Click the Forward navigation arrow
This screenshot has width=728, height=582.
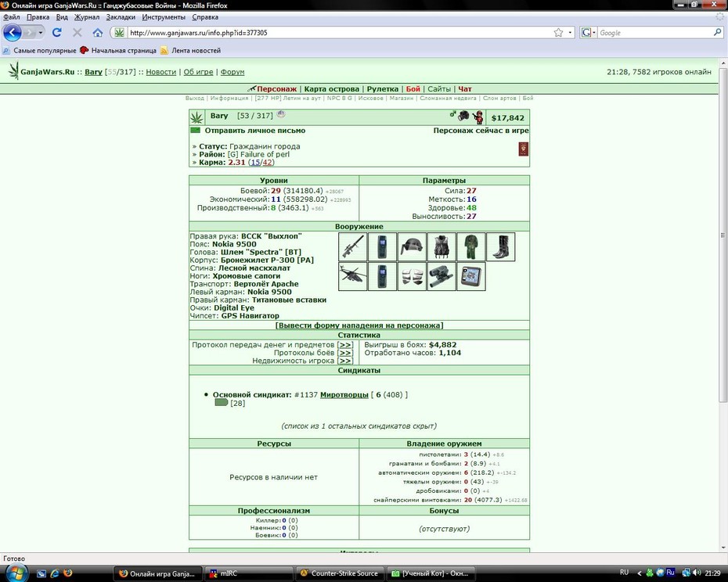(29, 33)
